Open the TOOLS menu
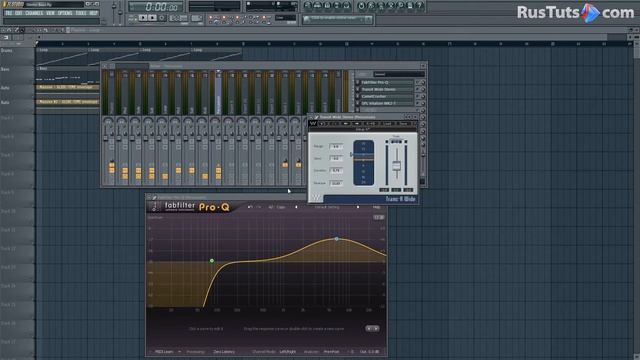The height and width of the screenshot is (360, 640). pyautogui.click(x=81, y=13)
